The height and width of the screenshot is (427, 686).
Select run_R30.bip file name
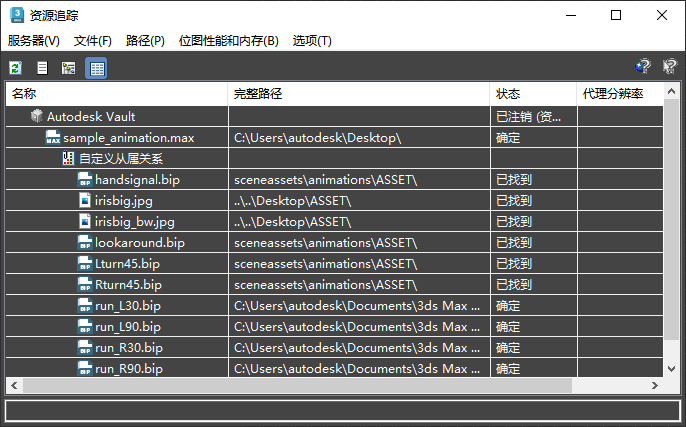click(129, 348)
